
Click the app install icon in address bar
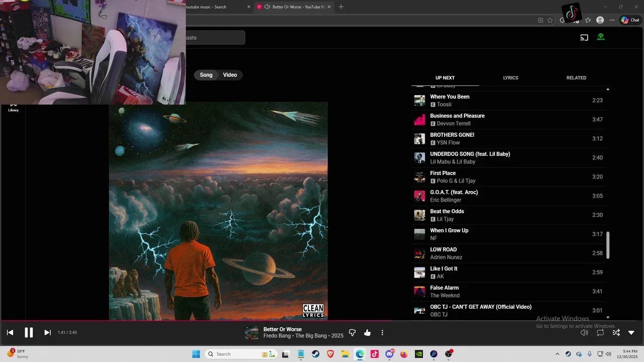(x=540, y=20)
